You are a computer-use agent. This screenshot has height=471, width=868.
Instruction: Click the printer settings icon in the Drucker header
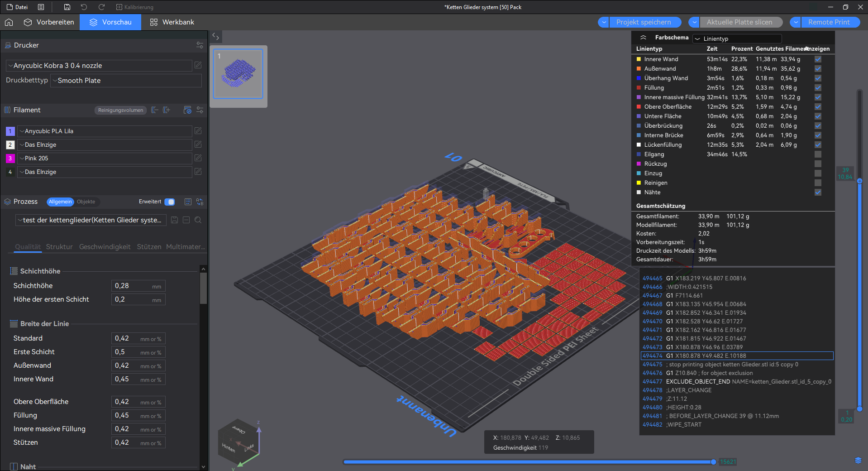[x=200, y=45]
